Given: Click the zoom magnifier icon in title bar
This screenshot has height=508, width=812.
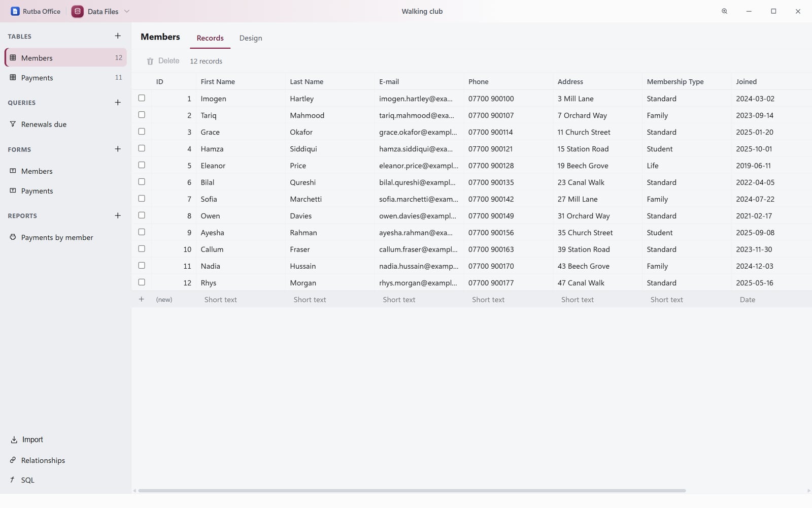Looking at the screenshot, I should [x=725, y=11].
